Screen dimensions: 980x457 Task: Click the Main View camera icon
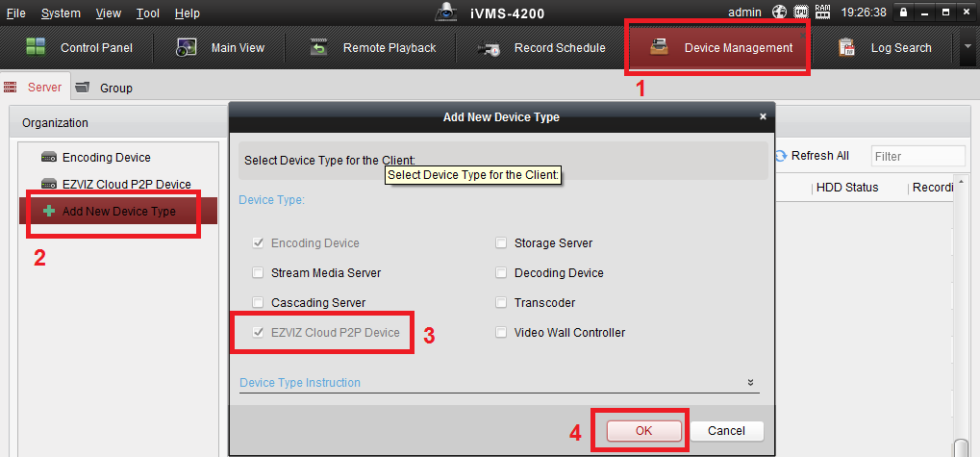pos(187,47)
